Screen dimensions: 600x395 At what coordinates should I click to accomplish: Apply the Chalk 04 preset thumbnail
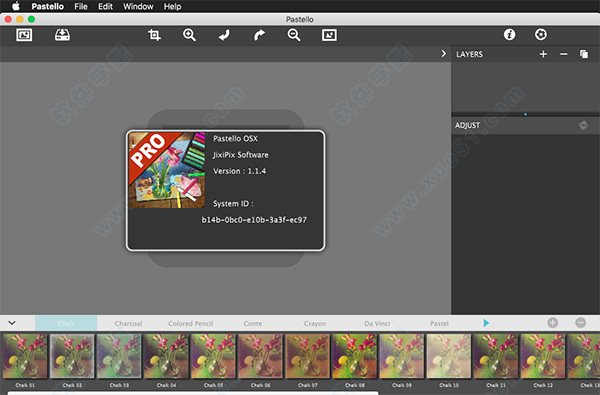[x=166, y=356]
